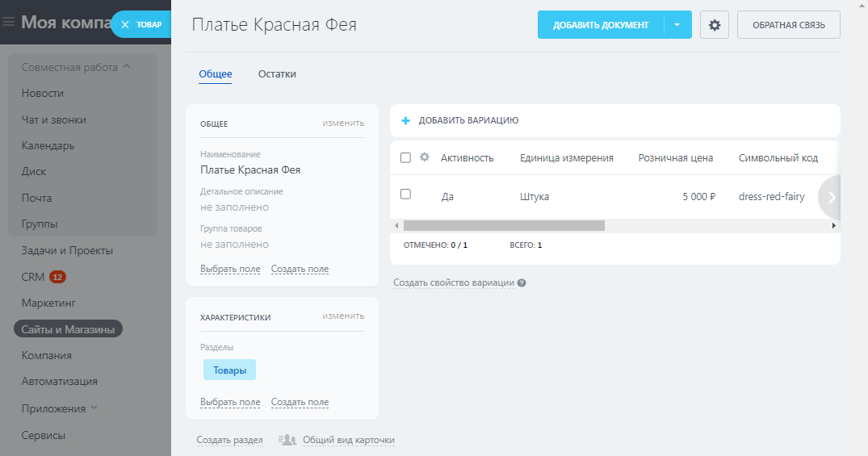868x456 pixels.
Task: Click Создать раздел link
Action: pos(229,440)
